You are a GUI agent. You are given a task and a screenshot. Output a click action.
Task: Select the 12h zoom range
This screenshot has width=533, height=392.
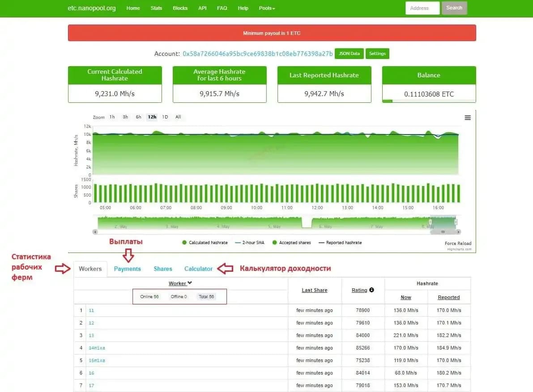pyautogui.click(x=152, y=117)
